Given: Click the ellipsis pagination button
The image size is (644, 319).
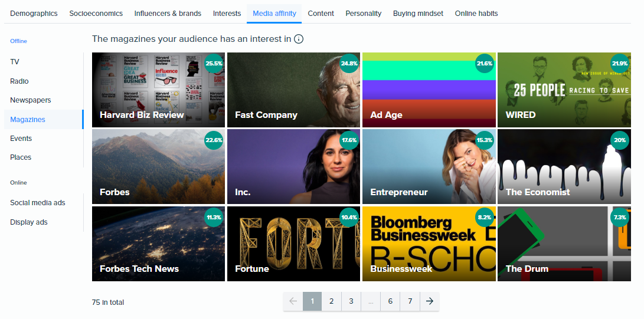Looking at the screenshot, I should point(371,301).
